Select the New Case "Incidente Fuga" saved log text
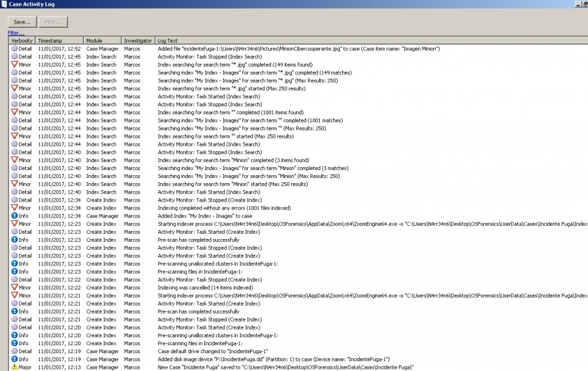Screen dimensions: 588x371 [285, 367]
